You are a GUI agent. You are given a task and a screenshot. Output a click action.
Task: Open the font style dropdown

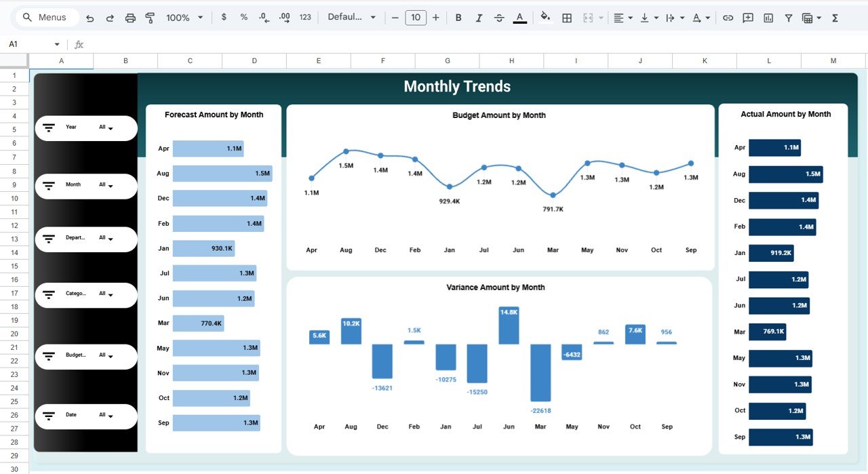coord(351,17)
